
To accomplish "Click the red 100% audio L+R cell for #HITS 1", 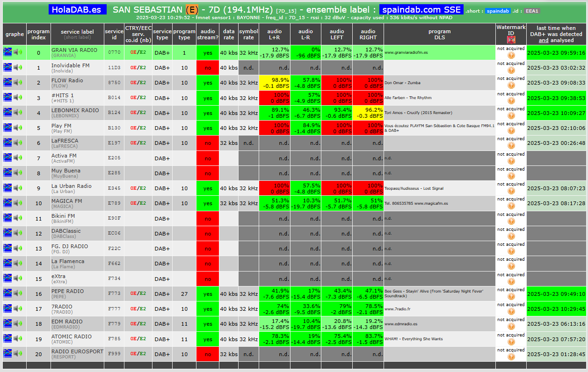I will pos(274,98).
